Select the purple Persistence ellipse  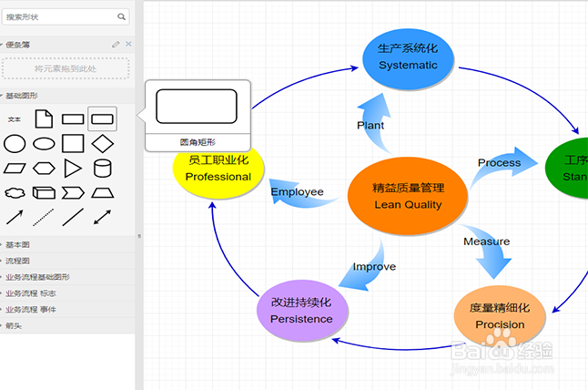302,311
